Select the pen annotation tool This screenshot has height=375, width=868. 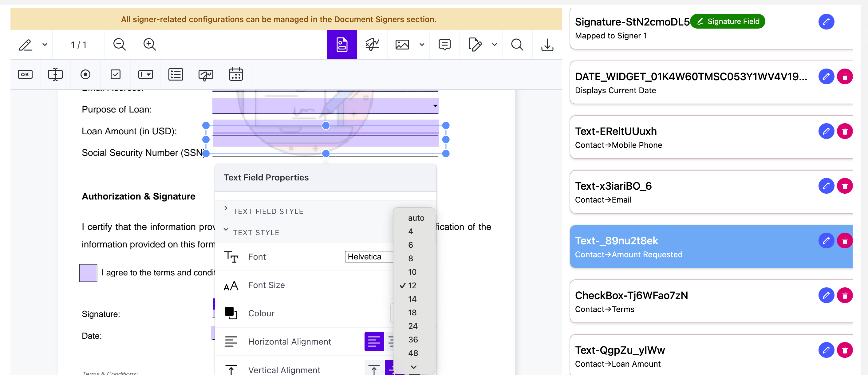[26, 45]
